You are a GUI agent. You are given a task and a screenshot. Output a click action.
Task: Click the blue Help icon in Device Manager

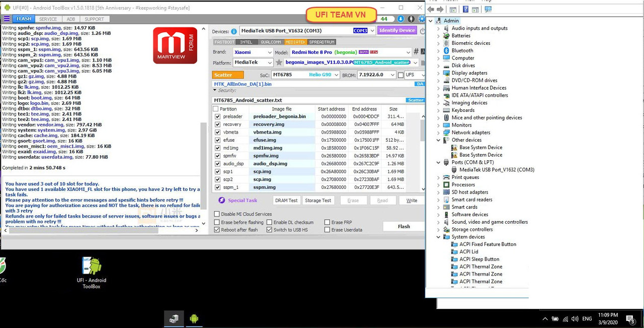pyautogui.click(x=466, y=10)
